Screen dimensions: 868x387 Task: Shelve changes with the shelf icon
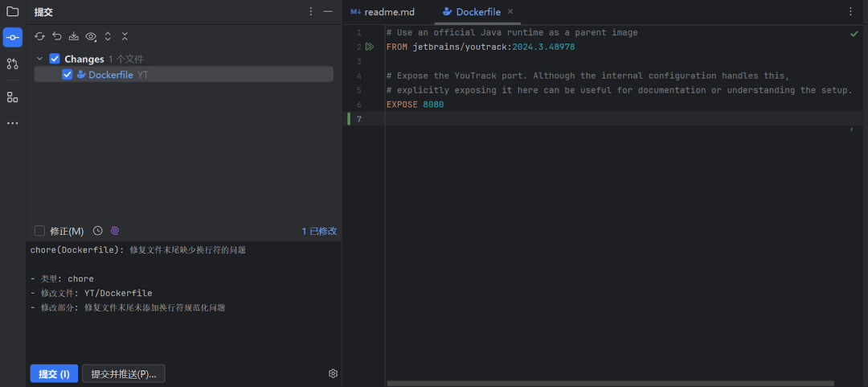[74, 36]
